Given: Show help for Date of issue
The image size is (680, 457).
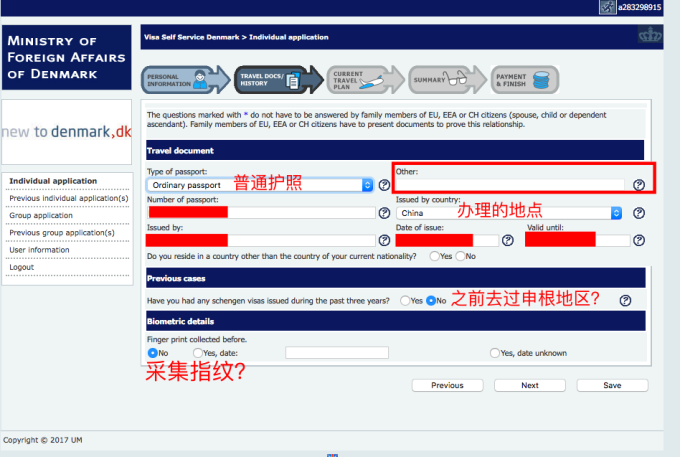Looking at the screenshot, I should click(x=508, y=240).
